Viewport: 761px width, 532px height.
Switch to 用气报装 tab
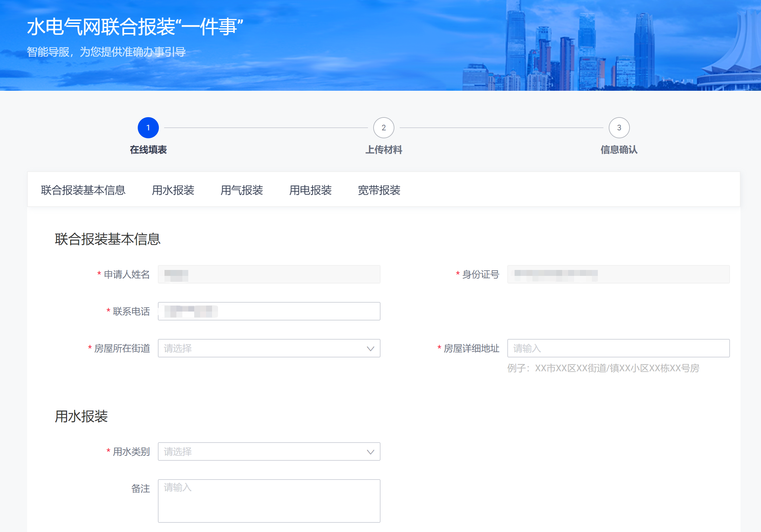[242, 190]
